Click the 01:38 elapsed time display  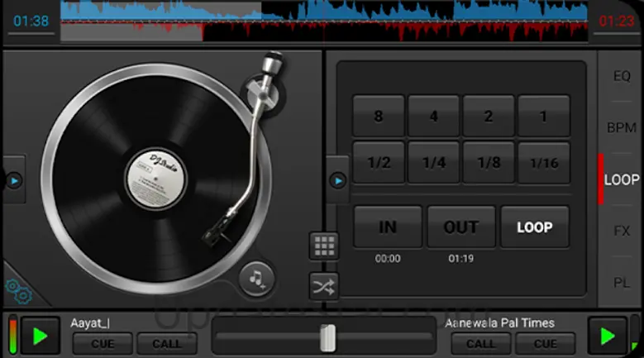point(31,21)
